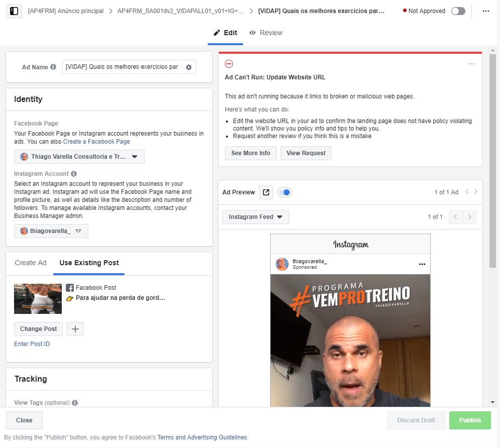Click the plus button beside Change Post
Screen dimensions: 500x448
pyautogui.click(x=75, y=329)
